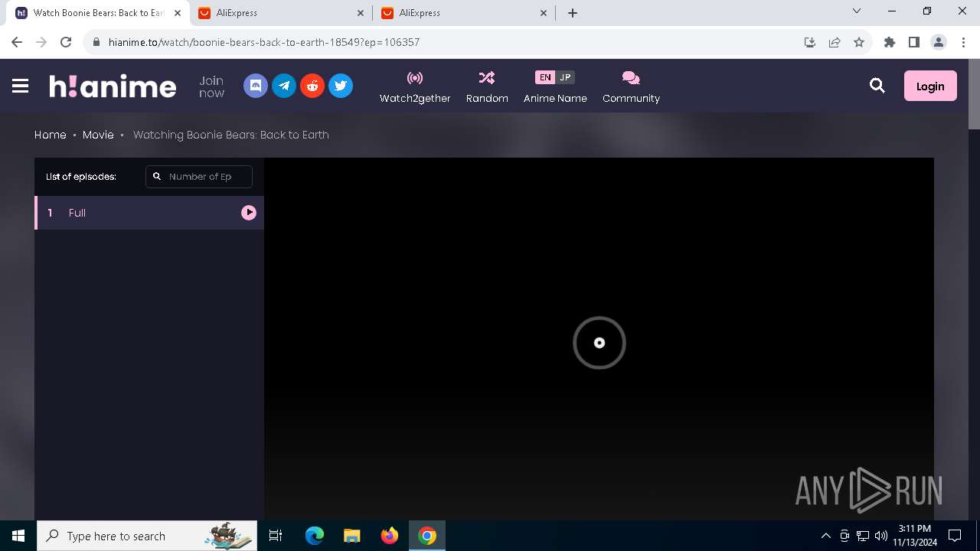
Task: Open site search magnifier
Action: [x=877, y=86]
